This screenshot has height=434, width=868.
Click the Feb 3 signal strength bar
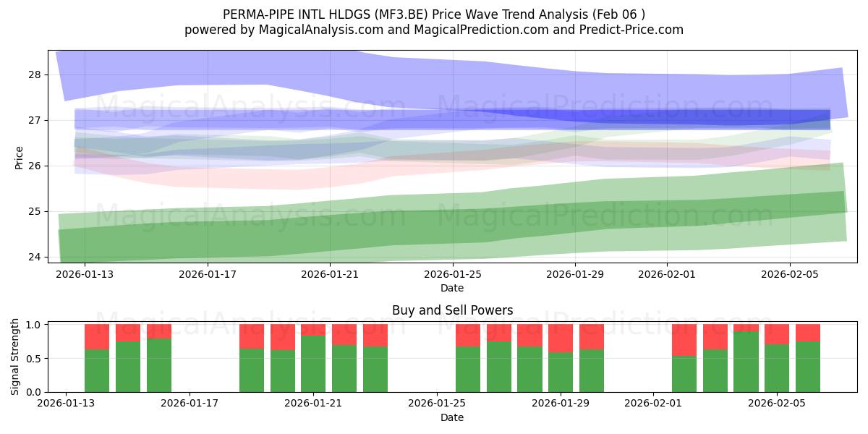click(715, 358)
